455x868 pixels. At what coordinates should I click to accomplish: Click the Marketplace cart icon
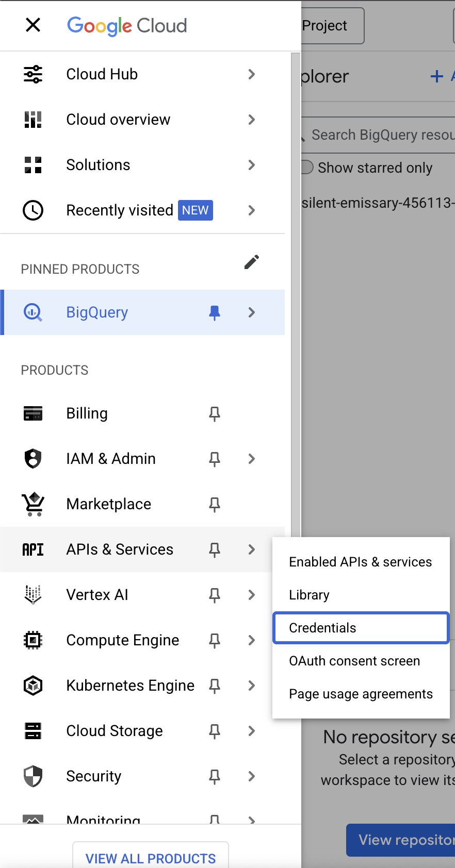[x=33, y=504]
